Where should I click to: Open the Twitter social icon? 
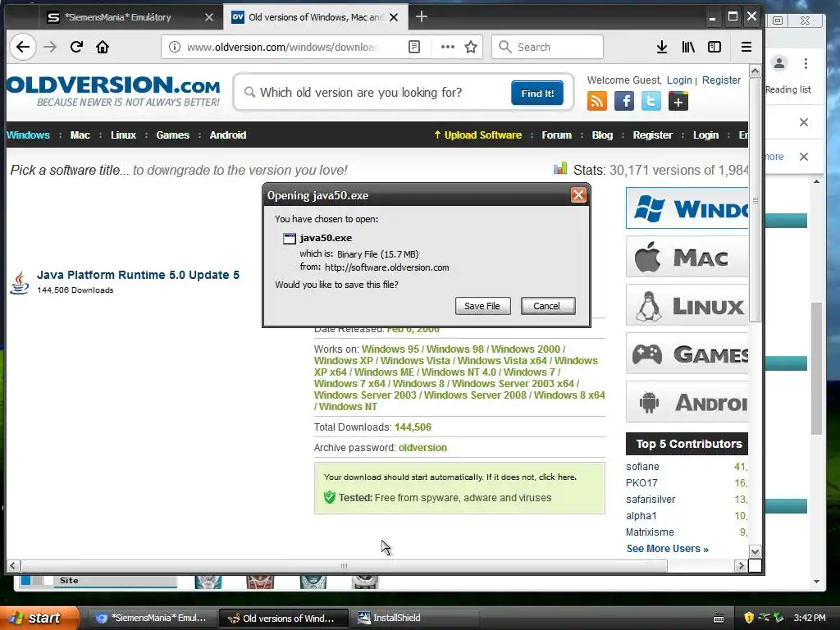tap(651, 101)
